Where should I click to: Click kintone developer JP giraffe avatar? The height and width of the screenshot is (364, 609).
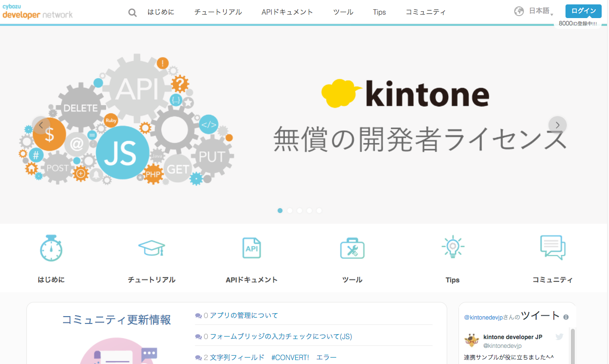(x=471, y=340)
